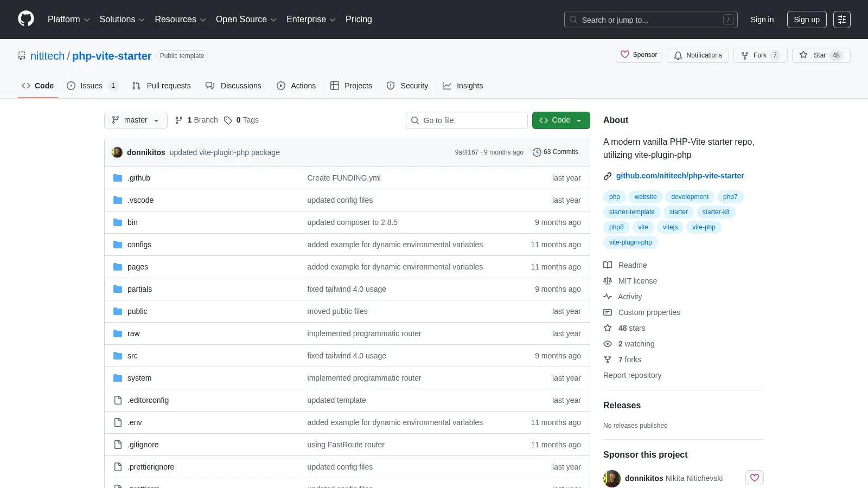Click the sponsor heart next to donnikitos
Viewport: 868px width, 488px height.
coord(755,478)
